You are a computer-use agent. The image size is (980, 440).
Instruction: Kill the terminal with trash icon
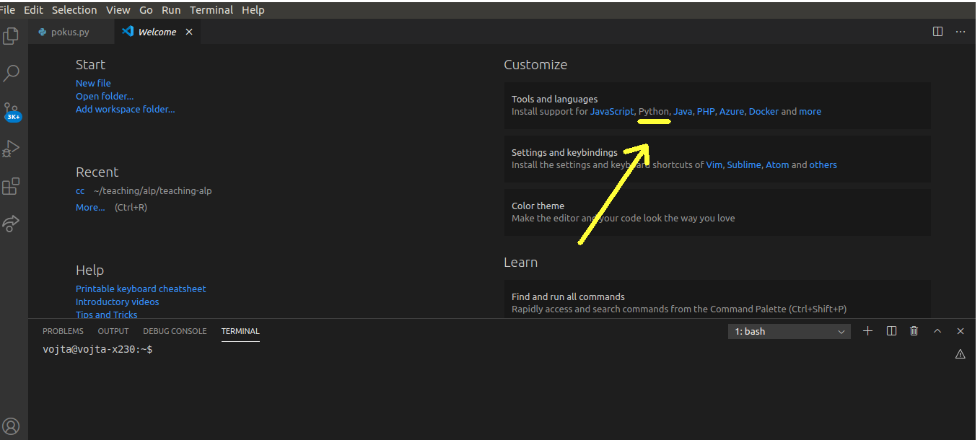[914, 331]
